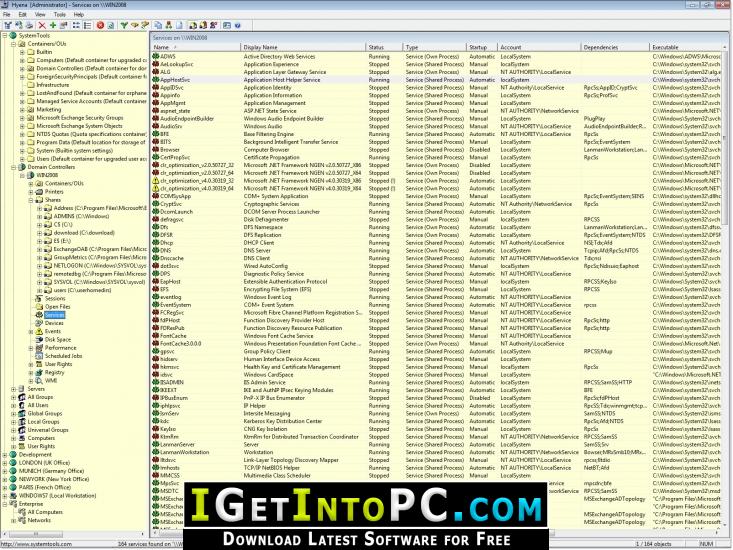This screenshot has height=550, width=733.
Task: Click the Registry icon in the tree
Action: pyautogui.click(x=39, y=372)
